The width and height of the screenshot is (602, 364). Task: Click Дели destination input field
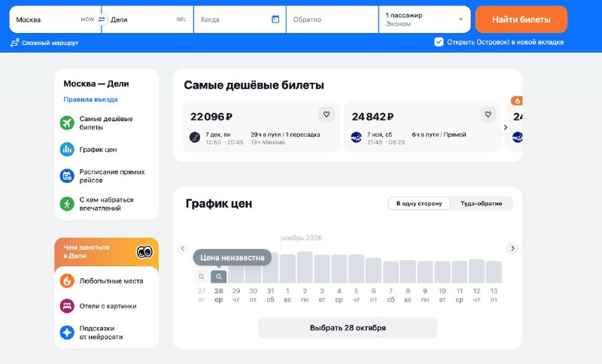tap(147, 20)
